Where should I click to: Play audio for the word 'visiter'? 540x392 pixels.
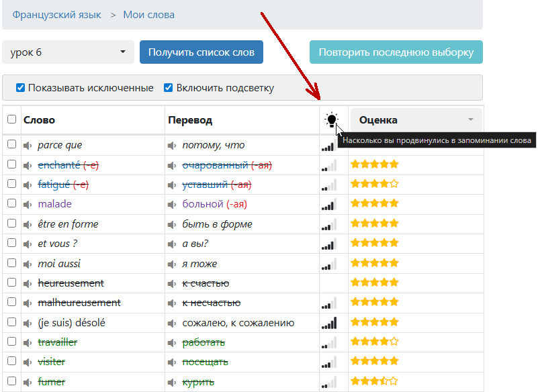coord(28,362)
